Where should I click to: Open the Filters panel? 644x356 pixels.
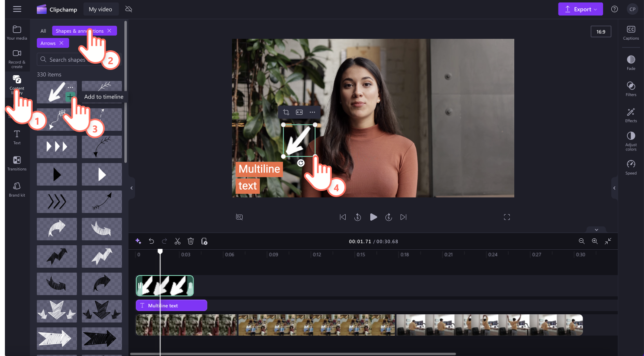pyautogui.click(x=631, y=89)
